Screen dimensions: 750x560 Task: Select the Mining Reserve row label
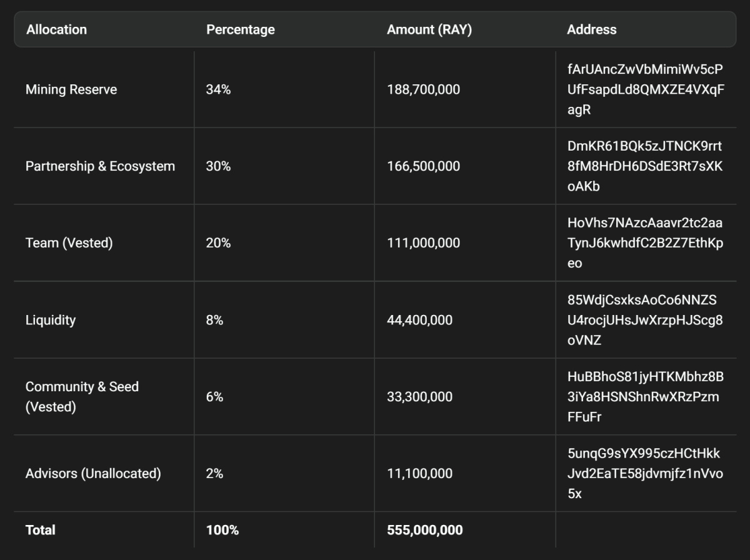[x=71, y=89]
